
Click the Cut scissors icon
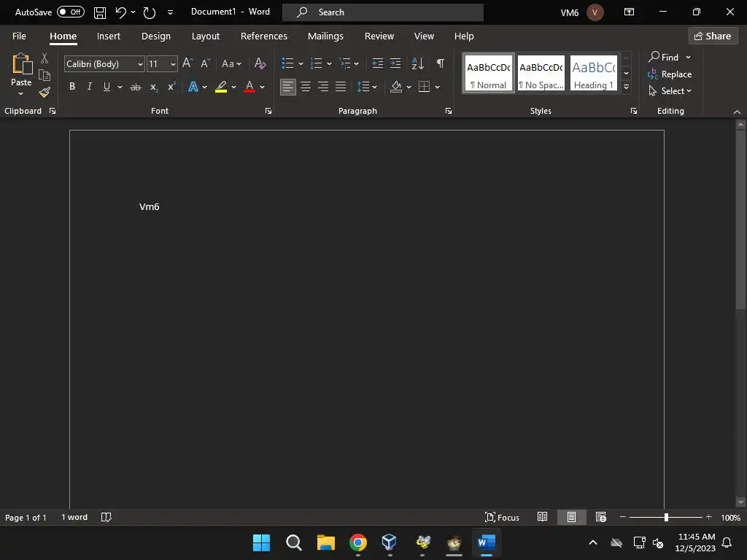(x=44, y=58)
